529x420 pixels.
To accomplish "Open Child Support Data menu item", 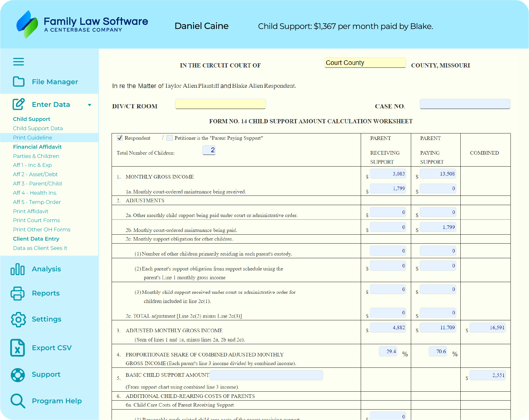I will [x=38, y=128].
